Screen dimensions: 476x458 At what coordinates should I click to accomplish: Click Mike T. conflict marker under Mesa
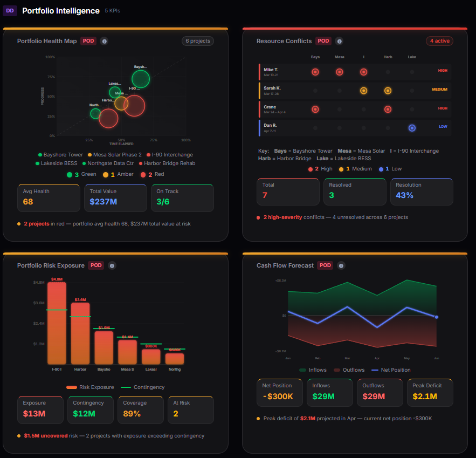340,72
